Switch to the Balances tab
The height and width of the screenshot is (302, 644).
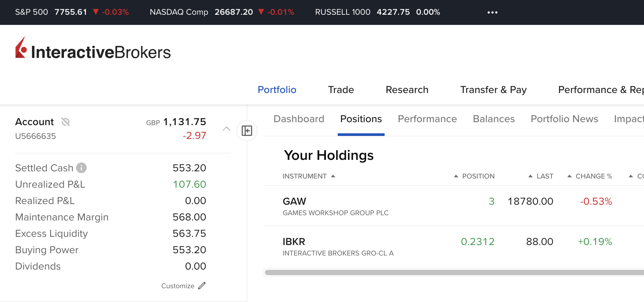click(494, 119)
